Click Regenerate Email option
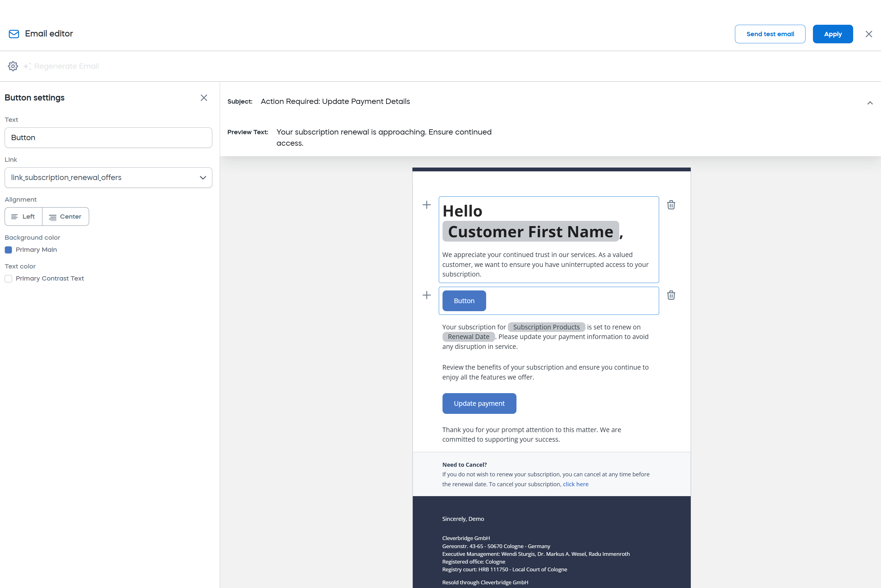Screen dimensions: 881x588 (x=62, y=66)
